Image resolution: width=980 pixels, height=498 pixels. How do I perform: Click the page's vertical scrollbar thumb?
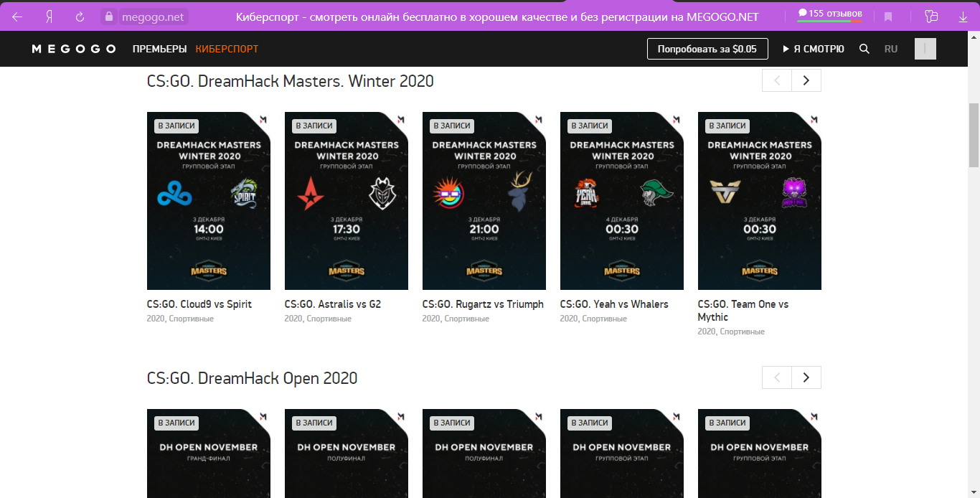pos(974,135)
